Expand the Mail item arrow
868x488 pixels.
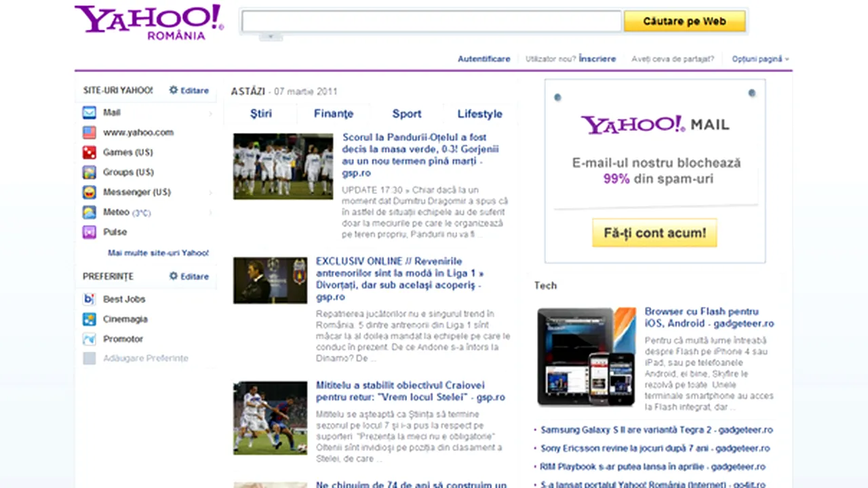click(210, 113)
